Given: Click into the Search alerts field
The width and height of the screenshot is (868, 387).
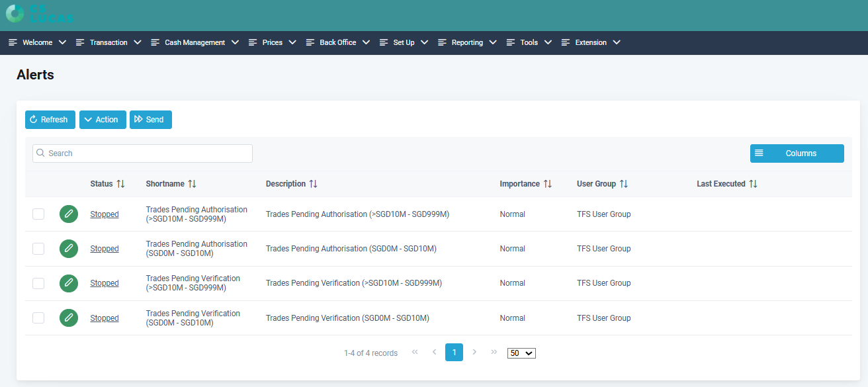Looking at the screenshot, I should pos(142,153).
